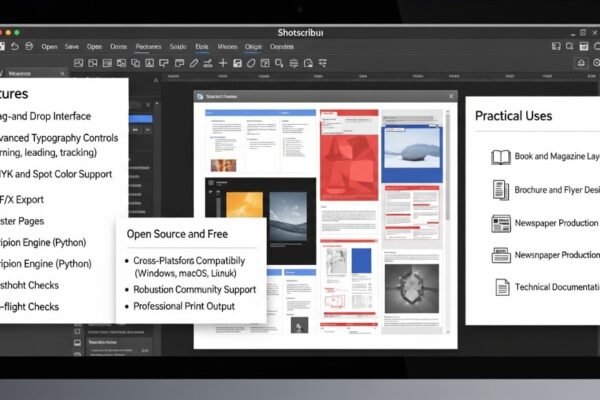Click the printer-style icon beside Newsnpaper Production
This screenshot has height=400, width=600.
tap(501, 255)
